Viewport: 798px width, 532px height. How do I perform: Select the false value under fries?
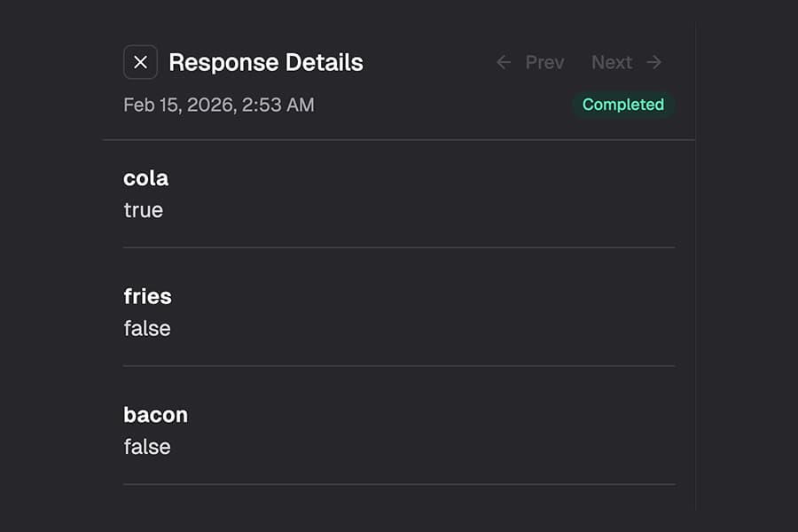coord(146,328)
